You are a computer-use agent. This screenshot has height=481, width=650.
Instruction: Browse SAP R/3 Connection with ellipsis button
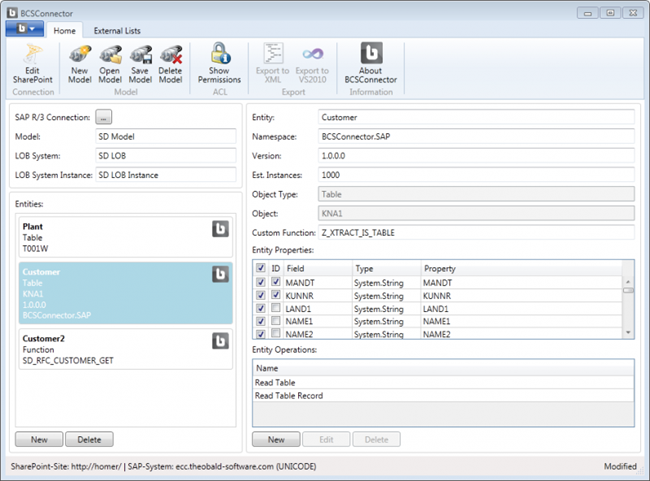coord(104,117)
